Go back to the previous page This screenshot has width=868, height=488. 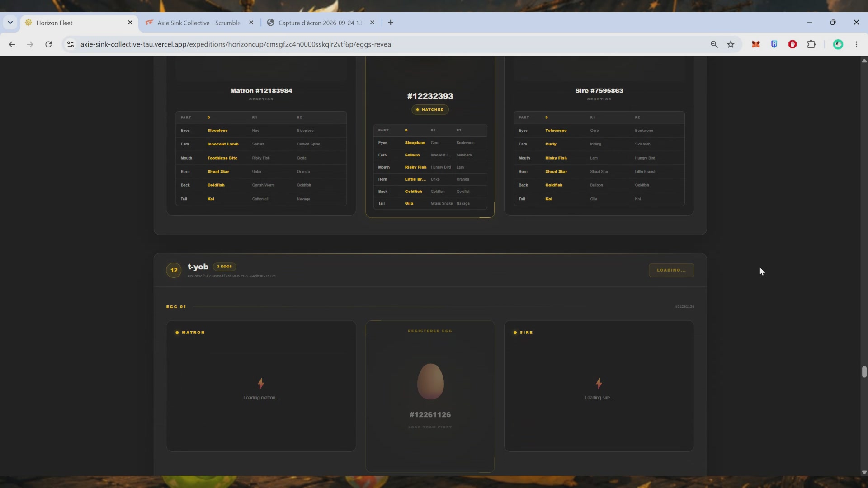tap(12, 44)
